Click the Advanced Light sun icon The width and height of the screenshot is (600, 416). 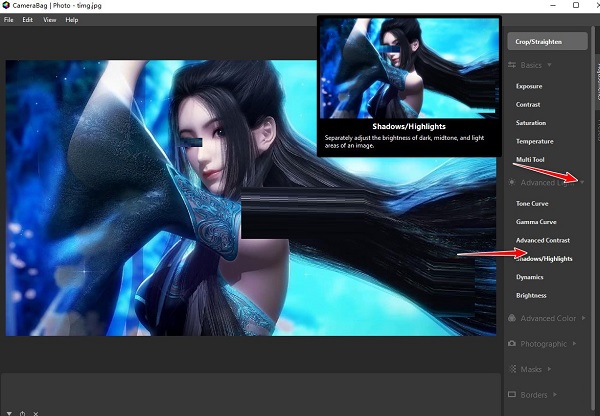[x=512, y=183]
